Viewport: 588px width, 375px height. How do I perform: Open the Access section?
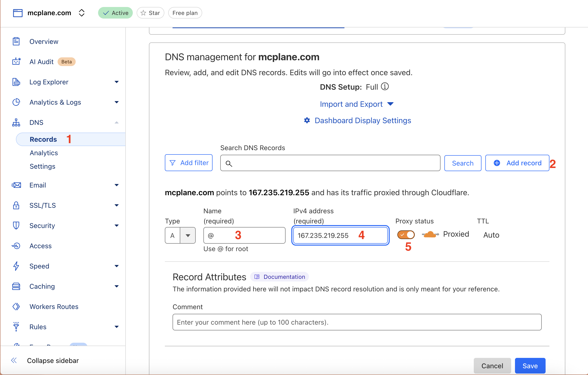click(x=40, y=246)
